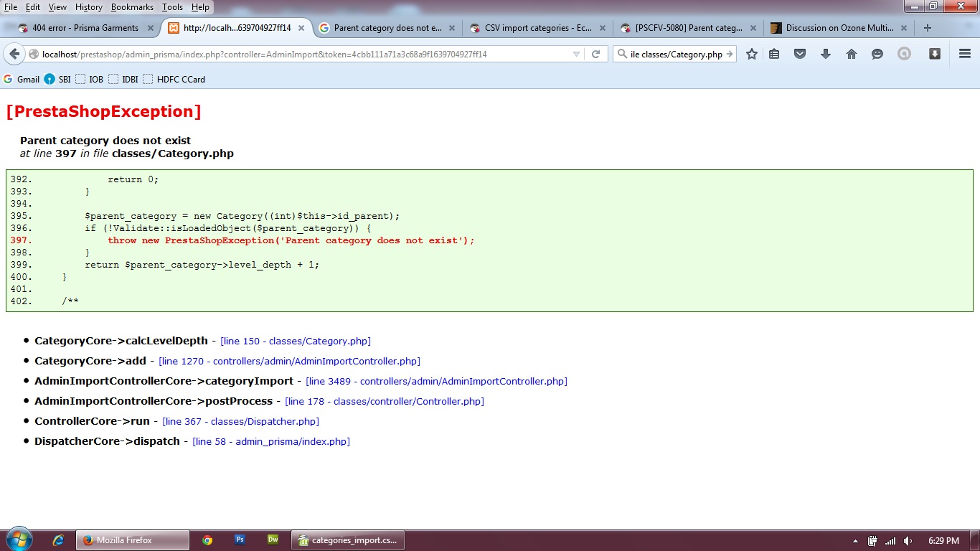Image resolution: width=980 pixels, height=551 pixels.
Task: Open link line 3489 - AdminImportController.php
Action: 436,382
